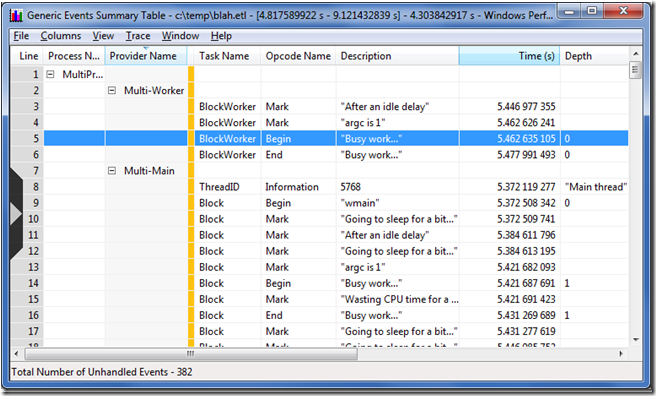This screenshot has width=656, height=396.
Task: Sort by the Line column header
Action: (x=28, y=56)
